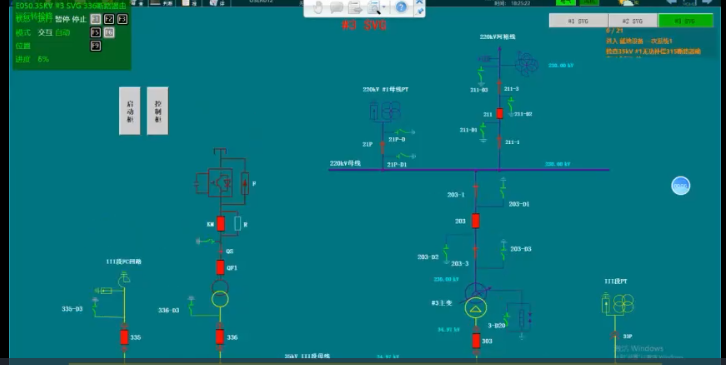Open the speech bubble comment tool

(x=337, y=7)
